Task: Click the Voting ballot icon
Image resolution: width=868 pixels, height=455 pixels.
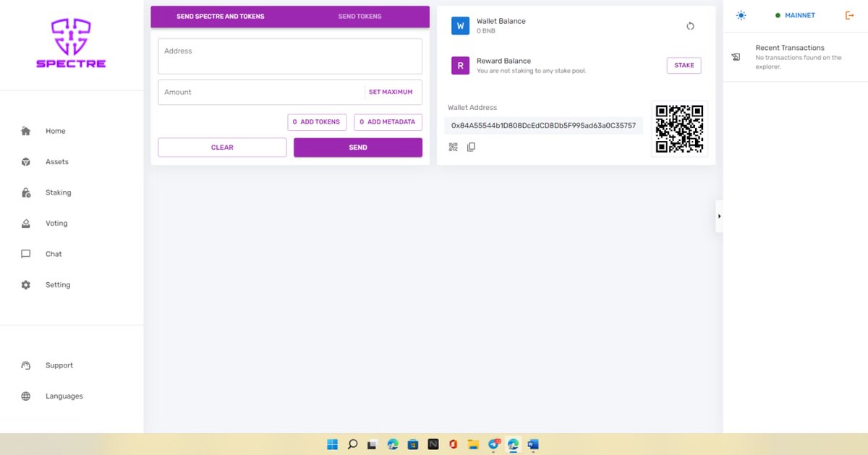Action: (x=26, y=224)
